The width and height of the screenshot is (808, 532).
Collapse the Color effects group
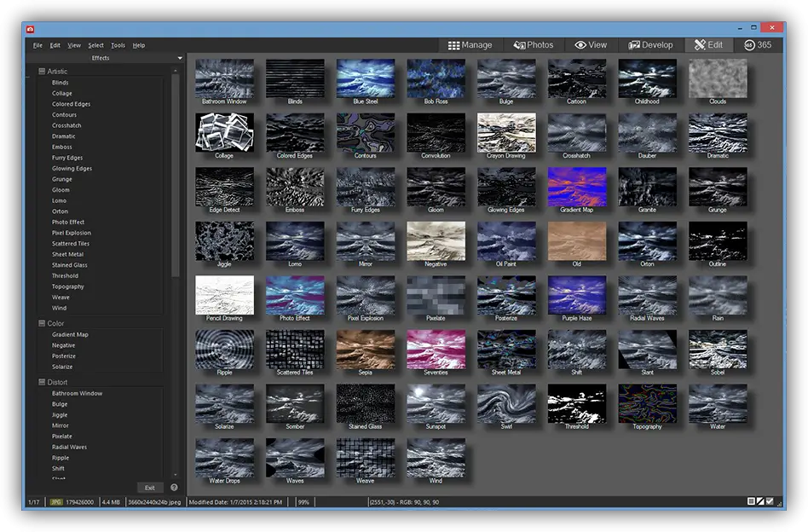41,324
